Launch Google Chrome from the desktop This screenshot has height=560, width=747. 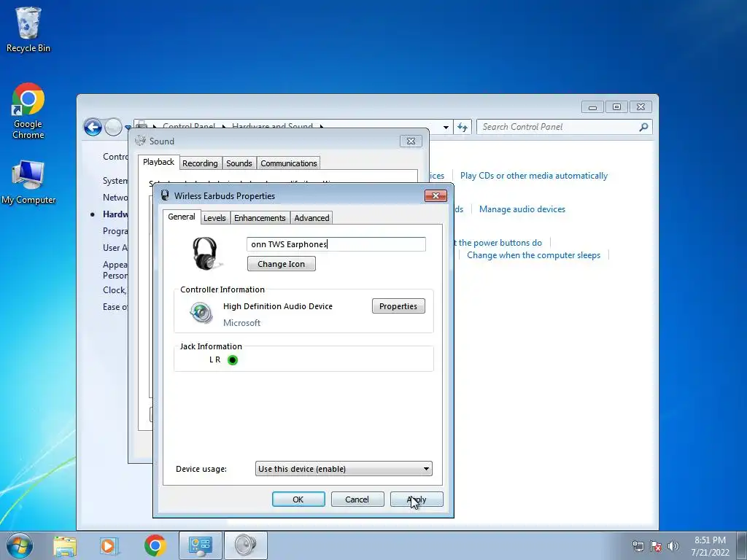pyautogui.click(x=28, y=111)
